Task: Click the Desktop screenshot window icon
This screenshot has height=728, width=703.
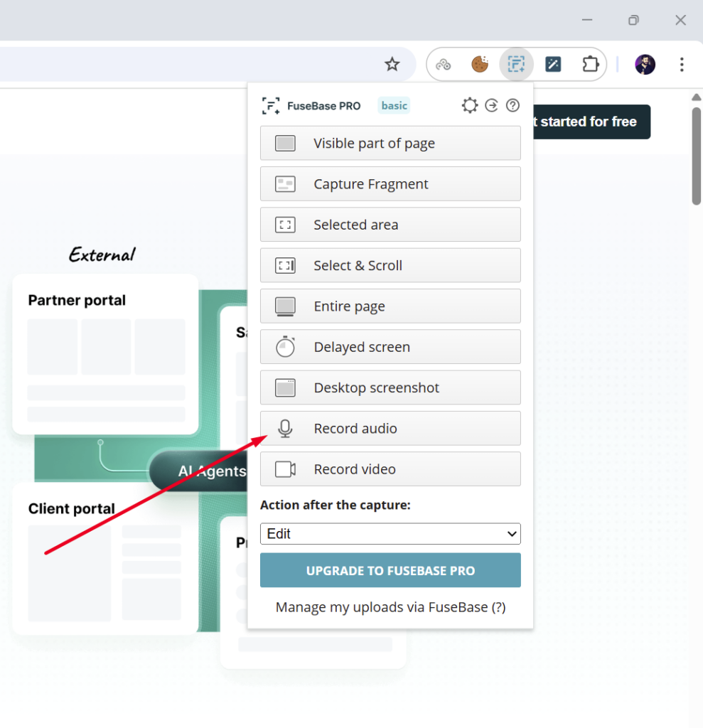Action: tap(285, 387)
